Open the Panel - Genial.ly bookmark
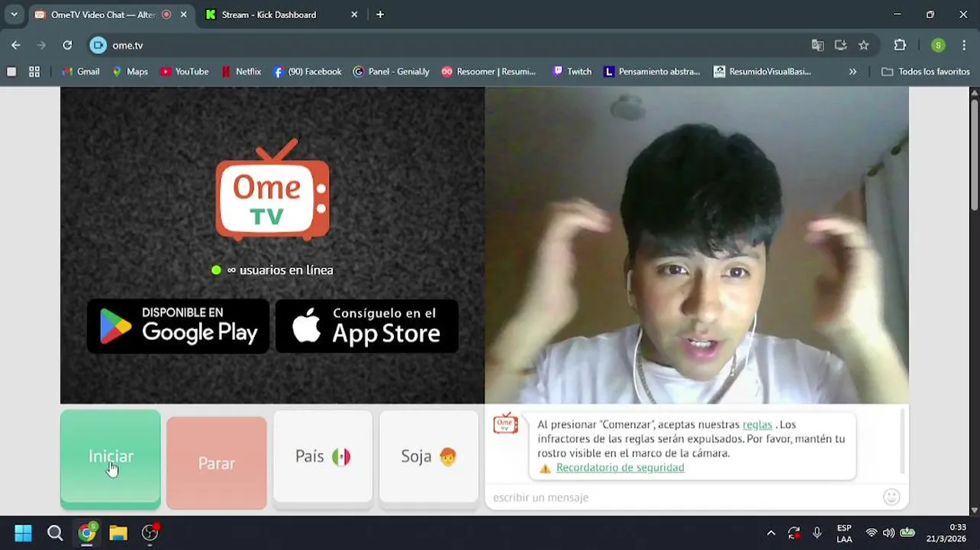980x550 pixels. tap(391, 72)
